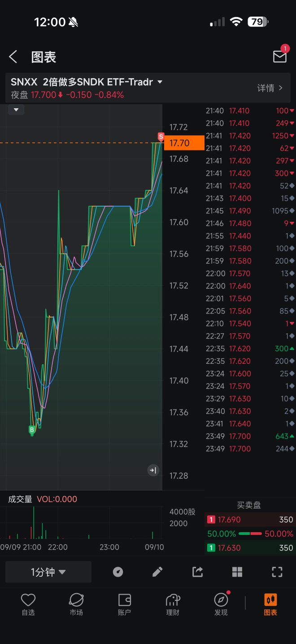Tap the 17.28 price axis label
296x644 pixels.
[x=178, y=476]
